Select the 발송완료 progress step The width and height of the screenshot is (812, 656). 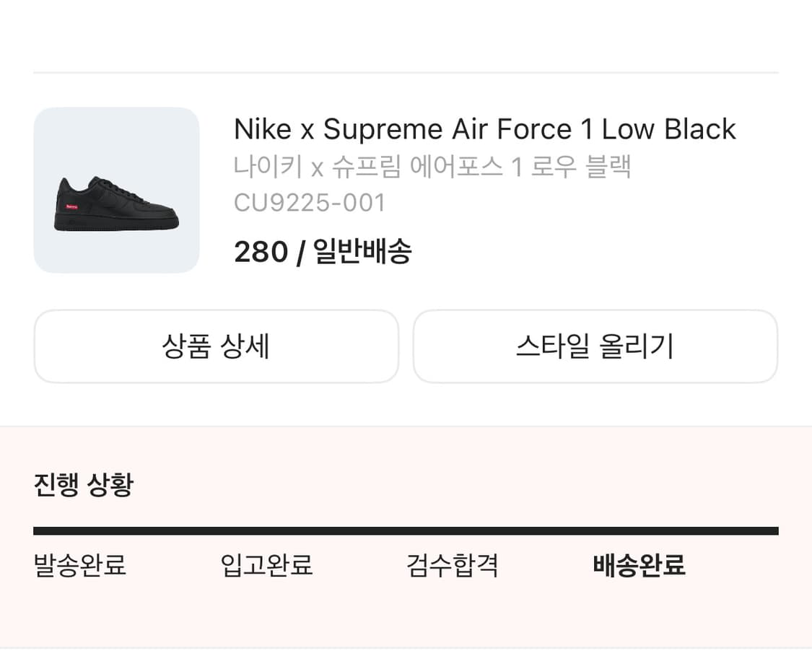pos(80,565)
